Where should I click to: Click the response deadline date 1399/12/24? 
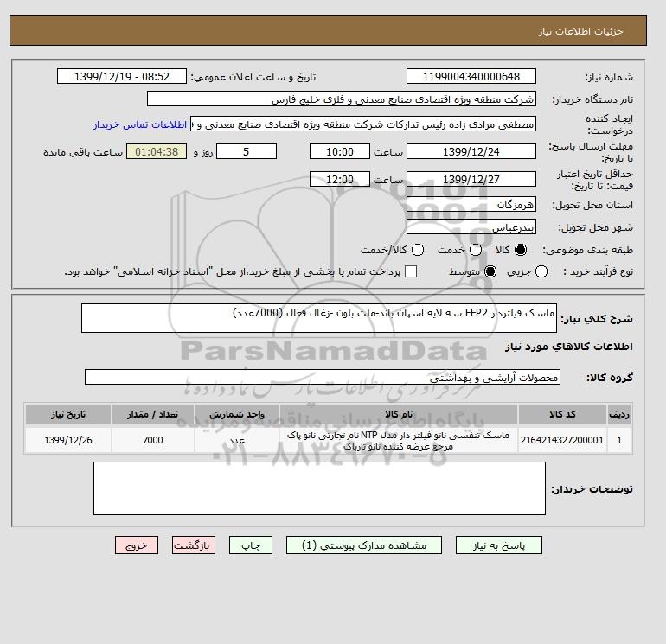[x=471, y=151]
